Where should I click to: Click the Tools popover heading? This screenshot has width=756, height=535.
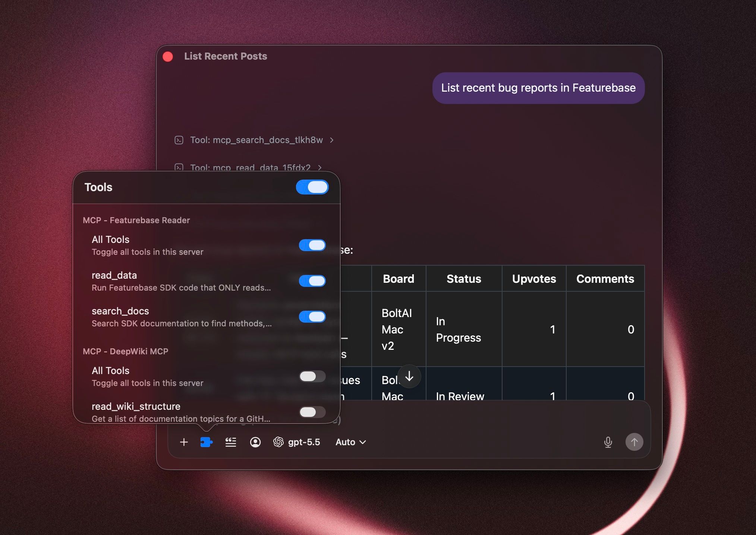[98, 187]
